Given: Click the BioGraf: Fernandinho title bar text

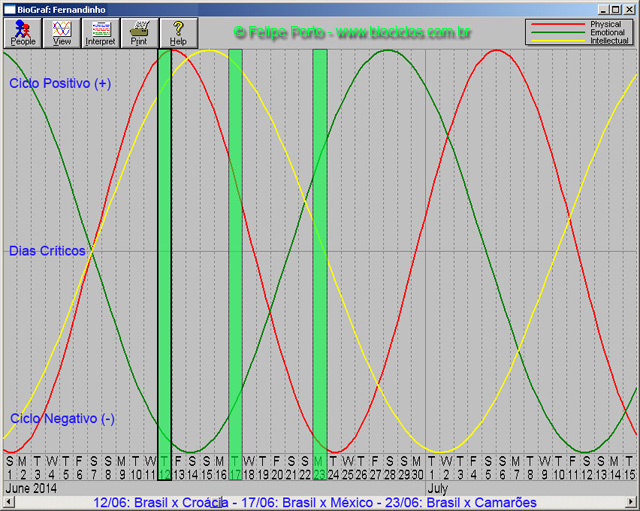Looking at the screenshot, I should (x=61, y=9).
